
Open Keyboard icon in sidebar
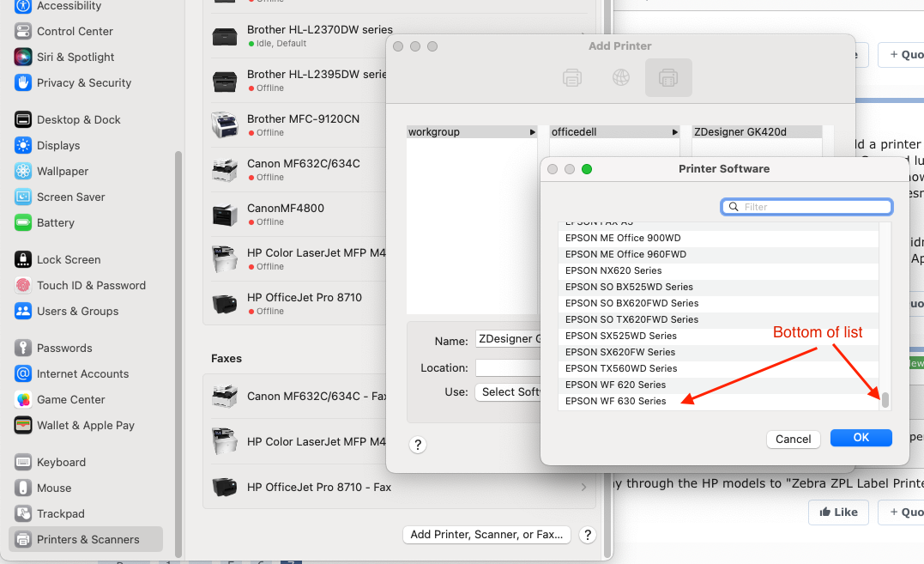click(23, 462)
